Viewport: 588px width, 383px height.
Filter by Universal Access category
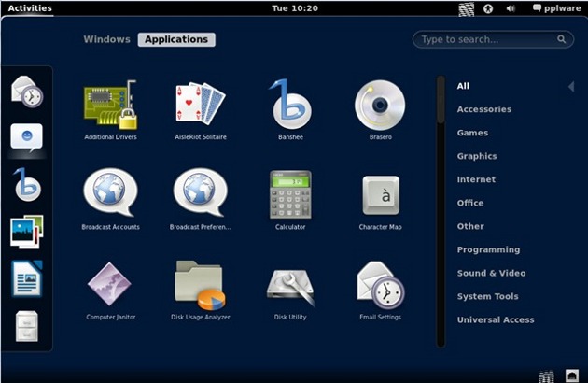pyautogui.click(x=496, y=319)
